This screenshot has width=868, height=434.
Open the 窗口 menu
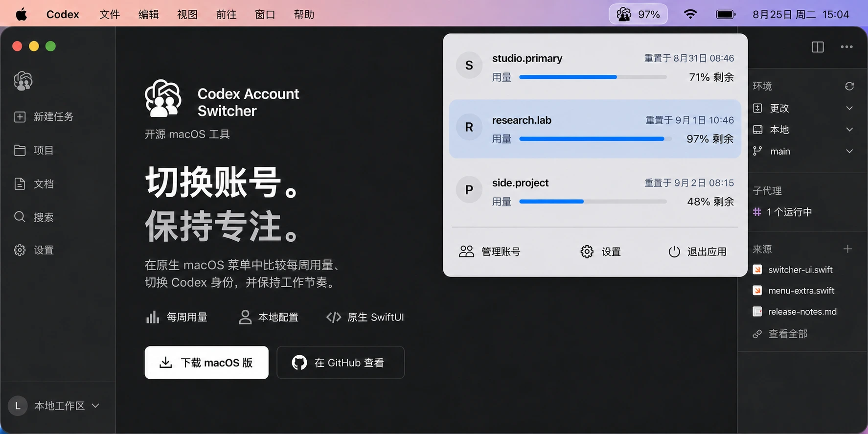pyautogui.click(x=265, y=15)
